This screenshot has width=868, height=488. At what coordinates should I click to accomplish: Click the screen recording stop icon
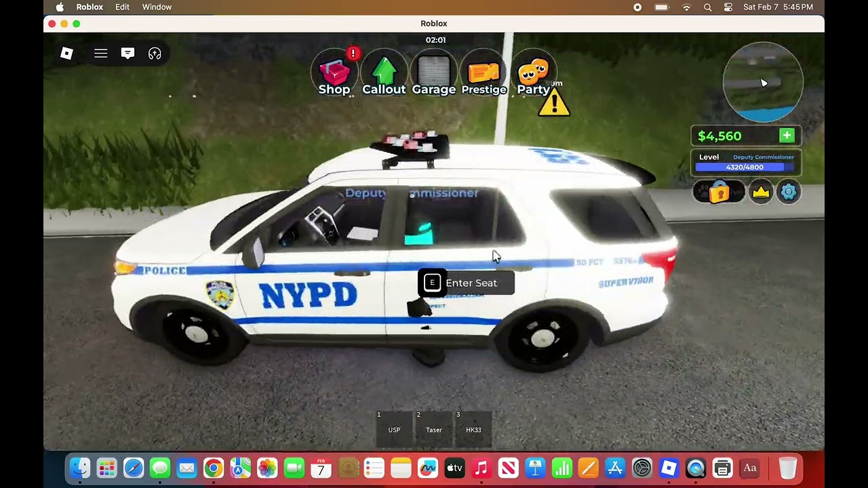637,7
